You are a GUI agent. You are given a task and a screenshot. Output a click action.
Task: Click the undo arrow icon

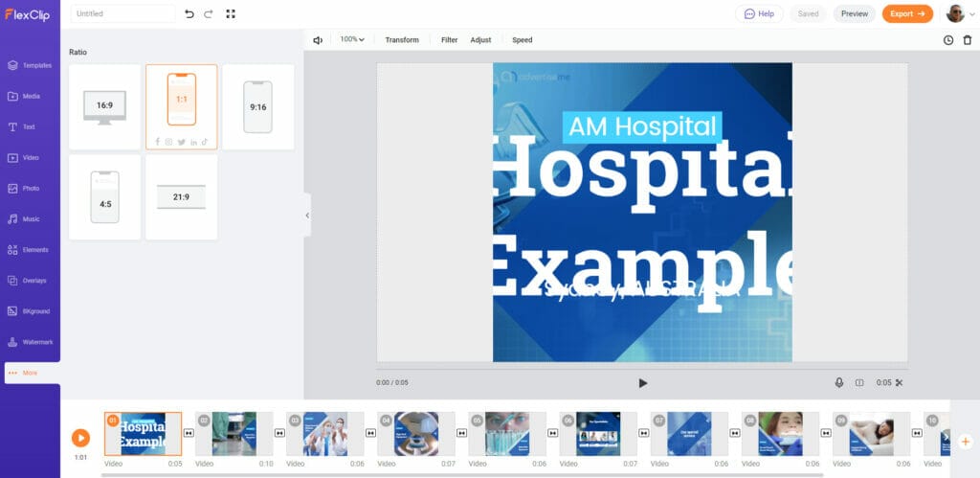[189, 13]
